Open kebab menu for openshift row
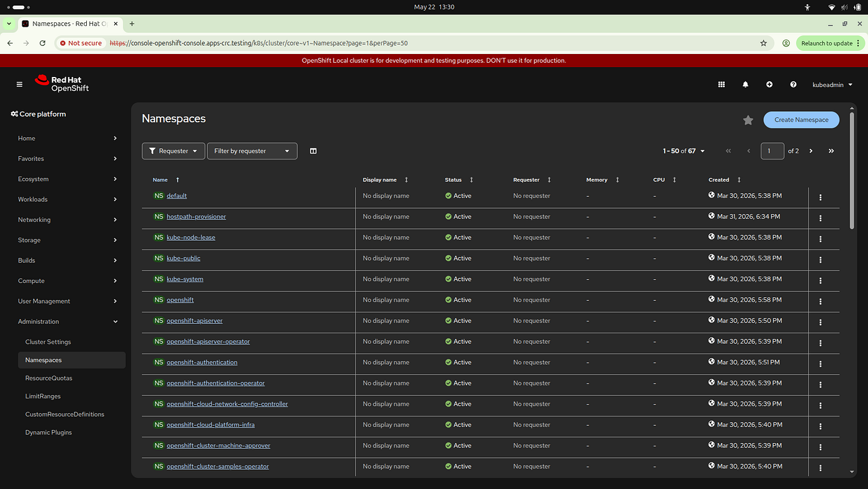The image size is (868, 489). coord(820,302)
